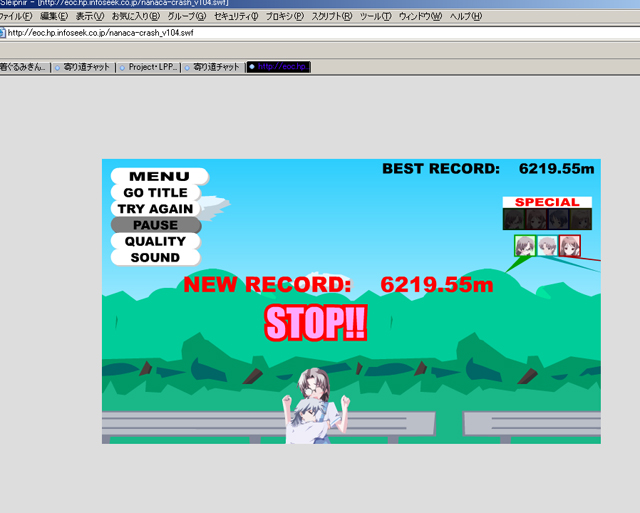
Task: Open the ウィンドウ(W) menu
Action: tap(420, 16)
